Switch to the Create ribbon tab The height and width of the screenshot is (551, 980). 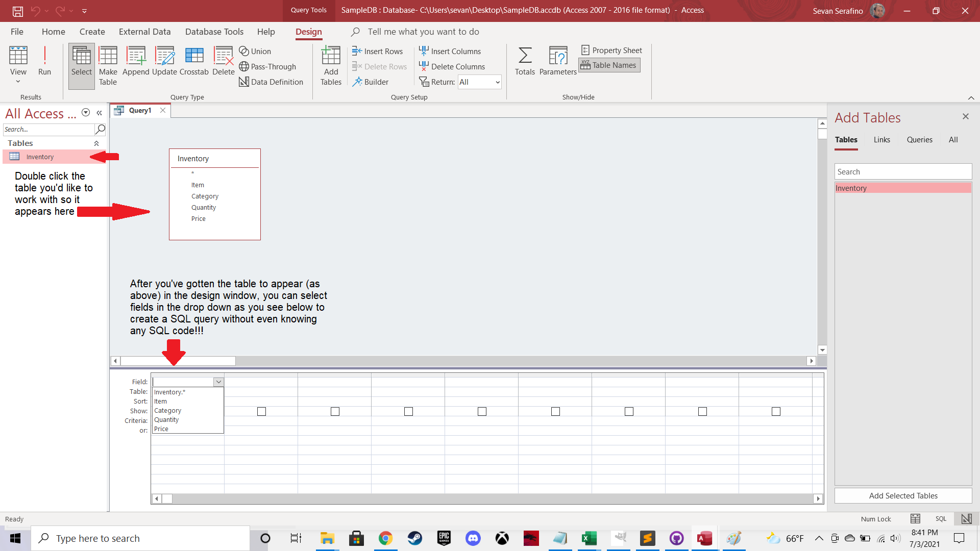pyautogui.click(x=92, y=32)
